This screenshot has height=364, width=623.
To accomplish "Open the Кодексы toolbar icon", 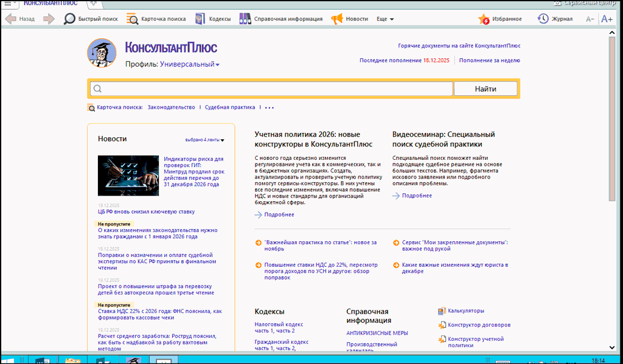I will (200, 19).
